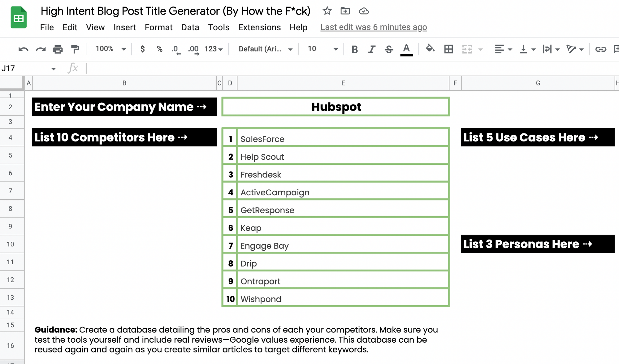
Task: Click the Insert link icon
Action: point(601,49)
